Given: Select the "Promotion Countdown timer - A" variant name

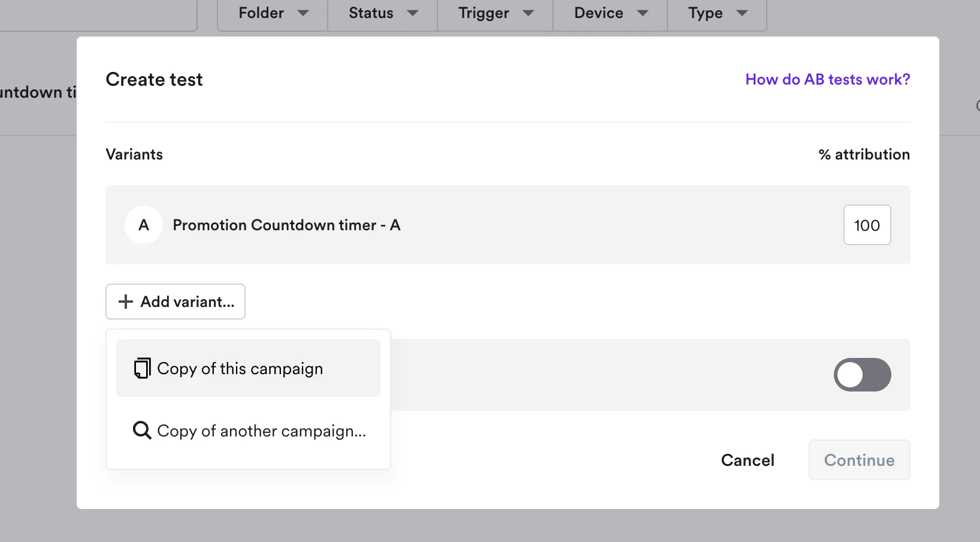Looking at the screenshot, I should [x=286, y=225].
